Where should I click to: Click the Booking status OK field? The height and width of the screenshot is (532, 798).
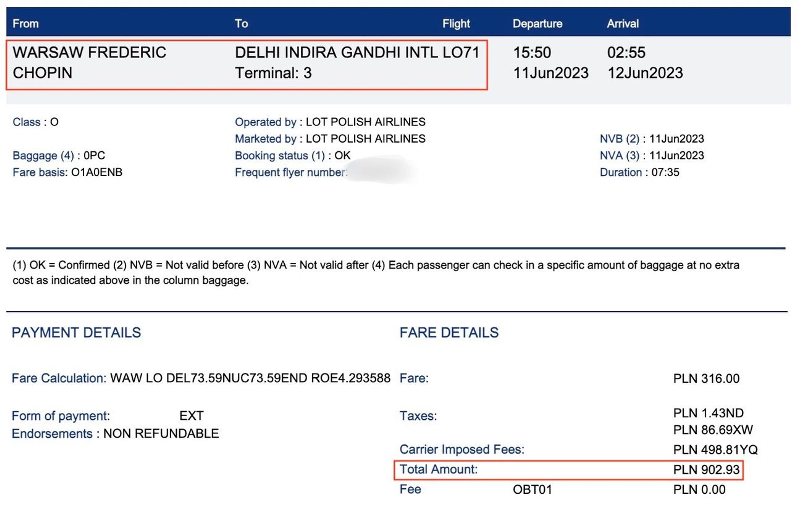[292, 155]
